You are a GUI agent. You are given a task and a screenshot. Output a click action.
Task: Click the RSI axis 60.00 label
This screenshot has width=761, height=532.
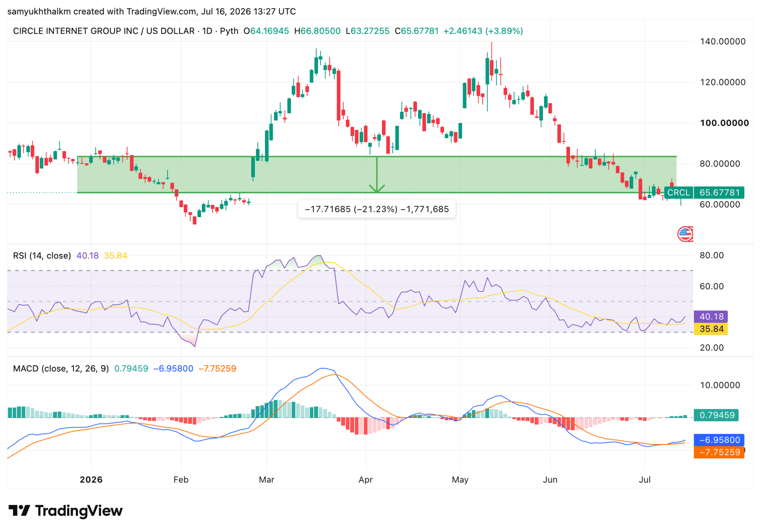coord(712,286)
